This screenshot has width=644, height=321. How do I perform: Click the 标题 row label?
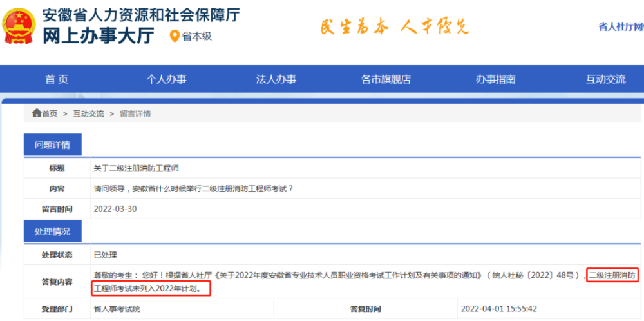point(57,168)
